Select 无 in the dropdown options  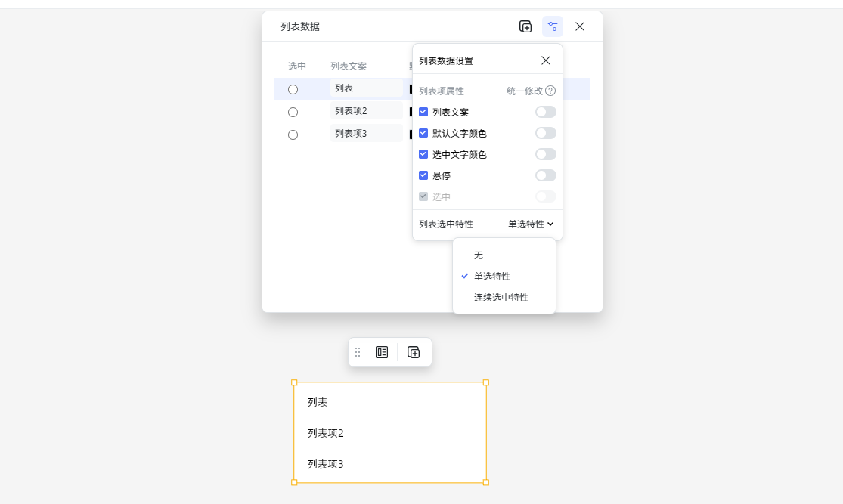(x=479, y=255)
